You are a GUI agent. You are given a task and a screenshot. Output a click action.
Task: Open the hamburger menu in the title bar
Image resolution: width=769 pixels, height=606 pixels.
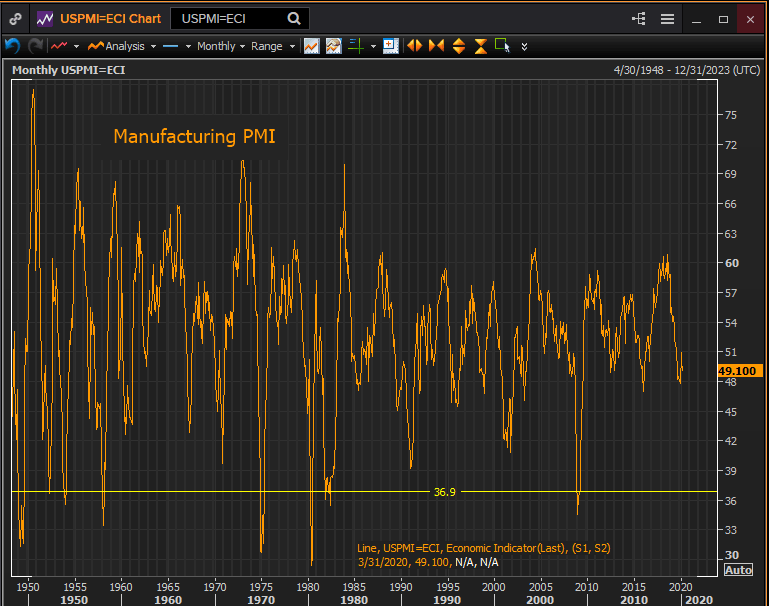[667, 19]
